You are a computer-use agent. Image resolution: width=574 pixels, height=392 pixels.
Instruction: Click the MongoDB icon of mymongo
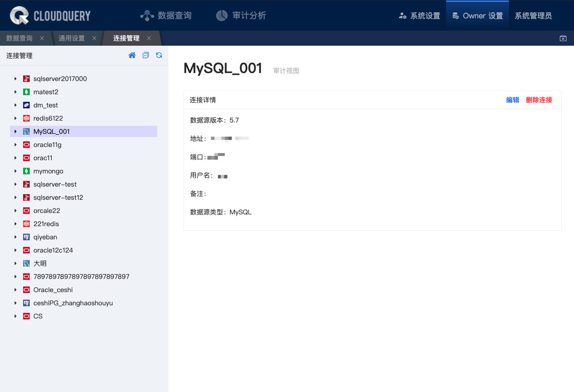pos(26,171)
